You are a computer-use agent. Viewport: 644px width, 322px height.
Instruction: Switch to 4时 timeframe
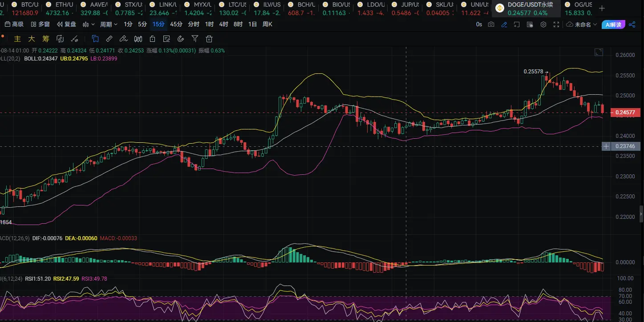(x=224, y=24)
